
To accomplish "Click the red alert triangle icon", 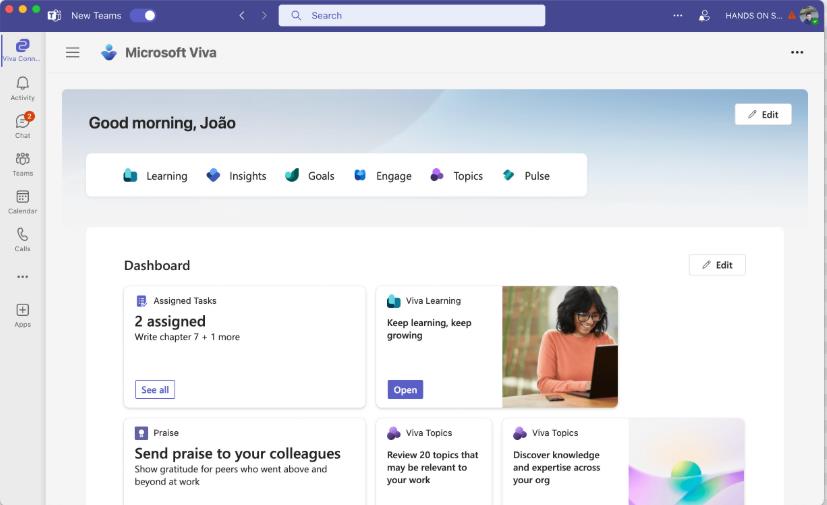I will tap(792, 16).
